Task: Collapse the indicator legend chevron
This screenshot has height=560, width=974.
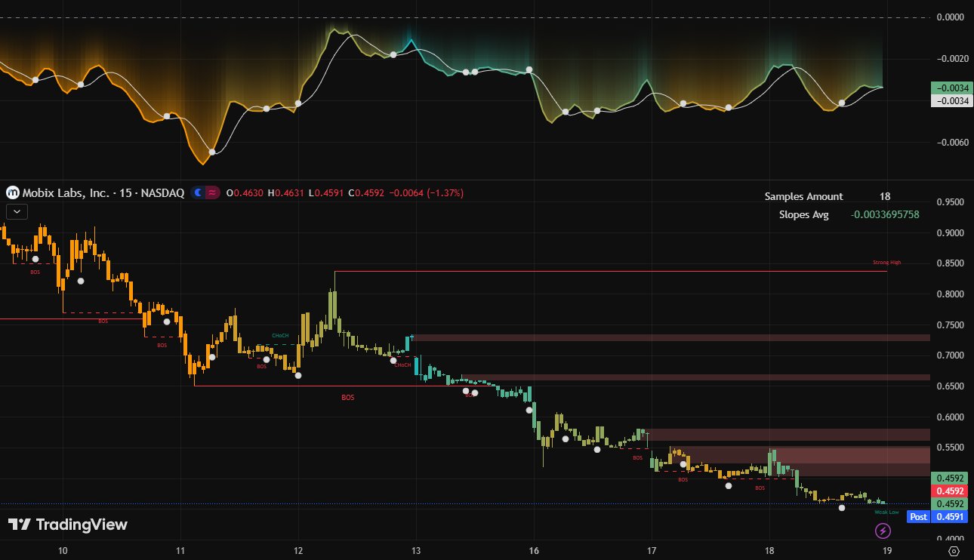Action: [17, 211]
